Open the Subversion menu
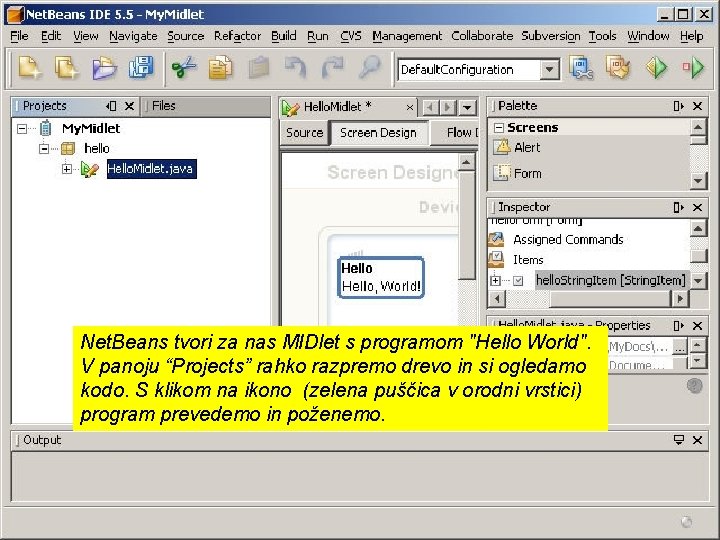 tap(551, 36)
